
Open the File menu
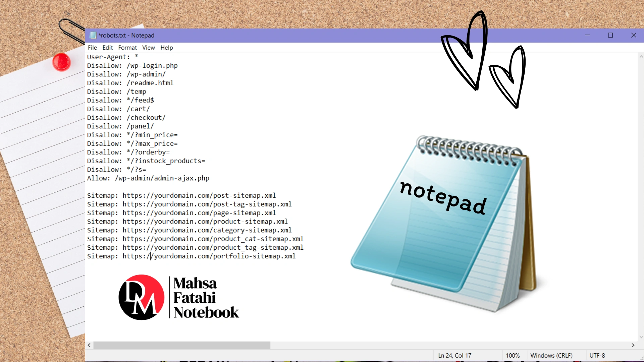pyautogui.click(x=92, y=48)
